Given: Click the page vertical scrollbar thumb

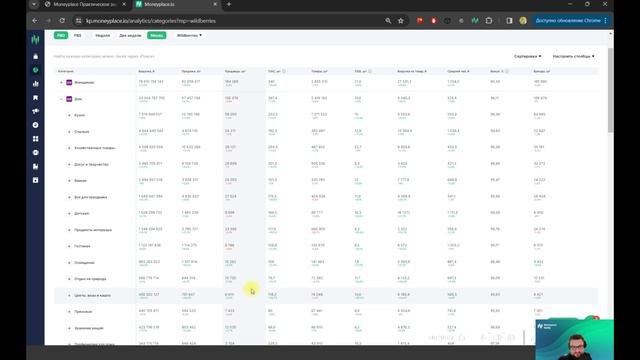Looking at the screenshot, I should [x=610, y=90].
